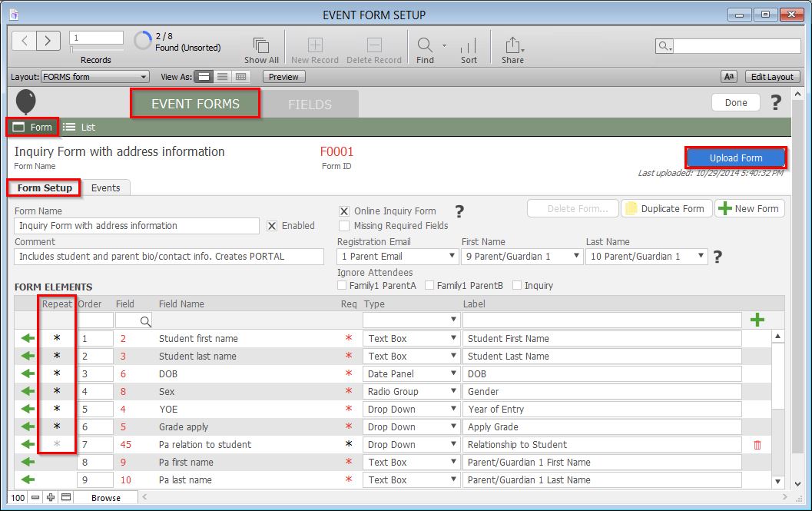Open the Share toolbar icon

click(512, 45)
